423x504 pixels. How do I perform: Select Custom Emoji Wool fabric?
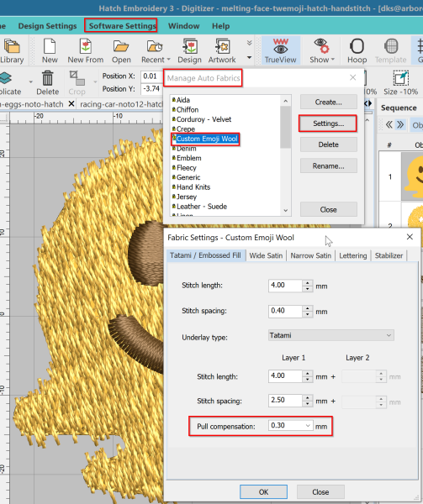click(207, 139)
